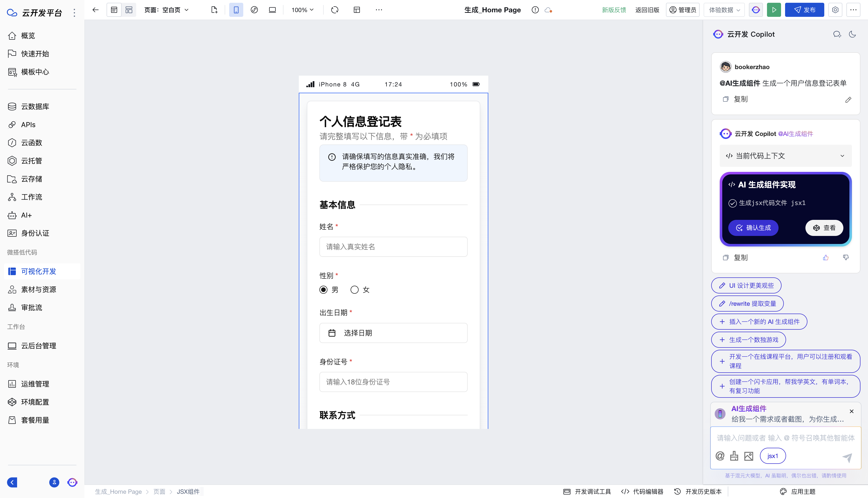Image resolution: width=868 pixels, height=498 pixels.
Task: Click 返回旧版 link
Action: coord(647,10)
